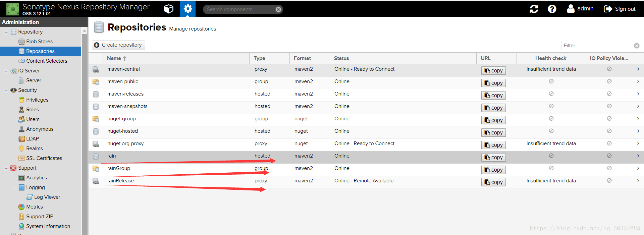Click the nuget.org-proxy repository icon
This screenshot has width=644, height=235.
tap(96, 144)
